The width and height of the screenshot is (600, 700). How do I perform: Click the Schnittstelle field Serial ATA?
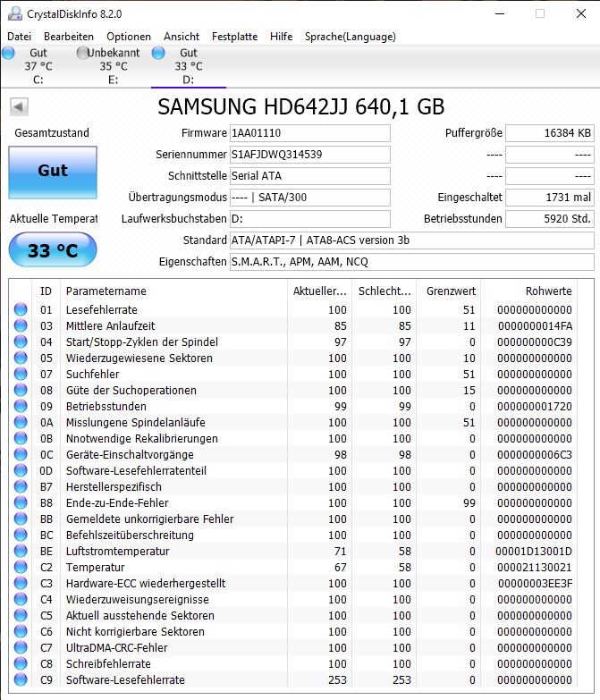point(309,176)
